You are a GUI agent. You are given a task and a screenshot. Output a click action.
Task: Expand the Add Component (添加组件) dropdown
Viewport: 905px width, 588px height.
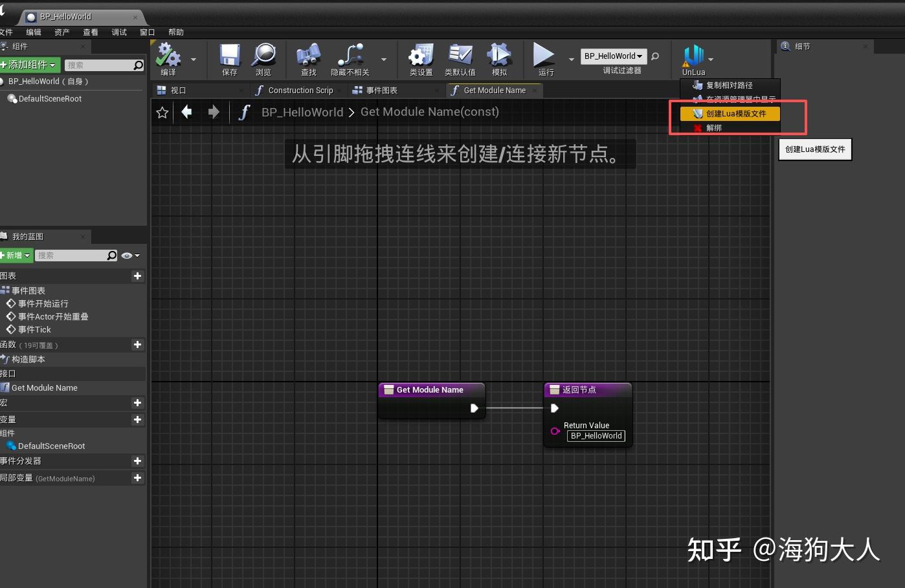click(x=30, y=65)
